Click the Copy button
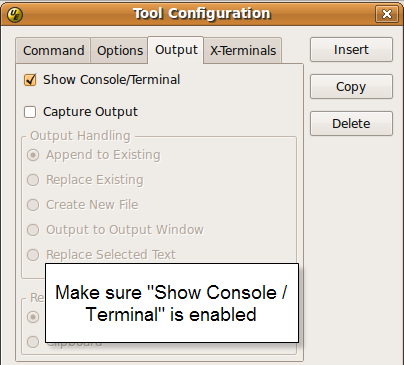 (x=351, y=87)
